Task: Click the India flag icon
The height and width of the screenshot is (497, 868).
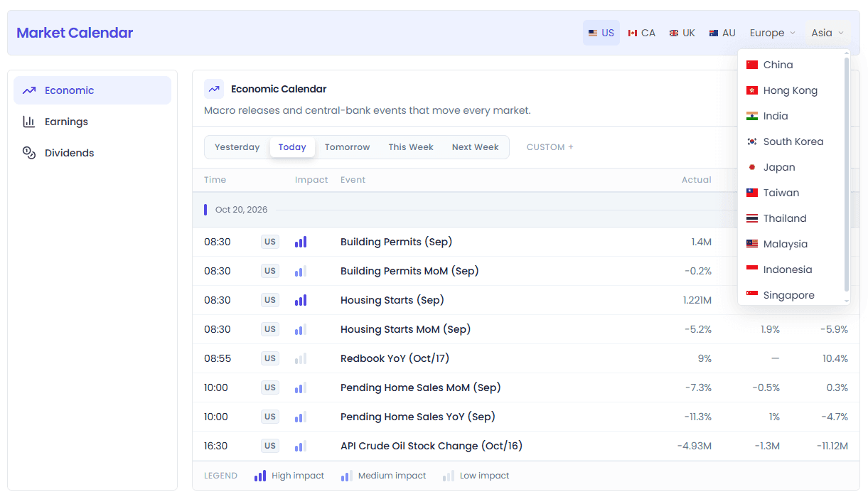Action: click(752, 116)
